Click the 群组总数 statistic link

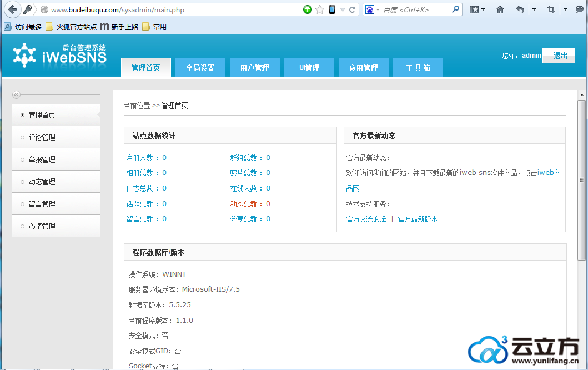coord(250,158)
